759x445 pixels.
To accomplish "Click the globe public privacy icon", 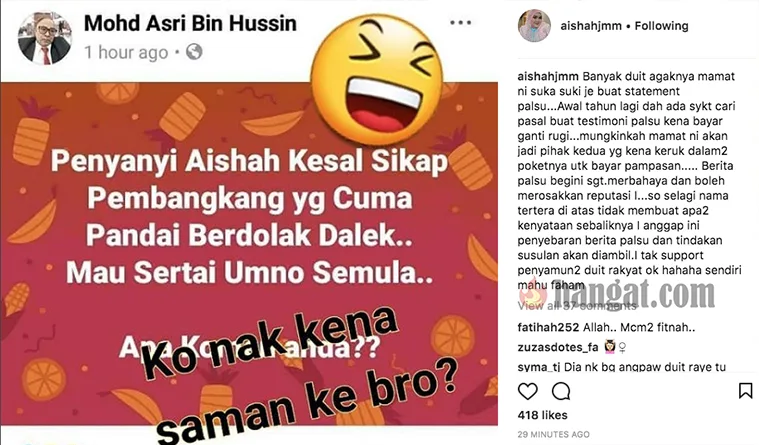I will click(194, 52).
